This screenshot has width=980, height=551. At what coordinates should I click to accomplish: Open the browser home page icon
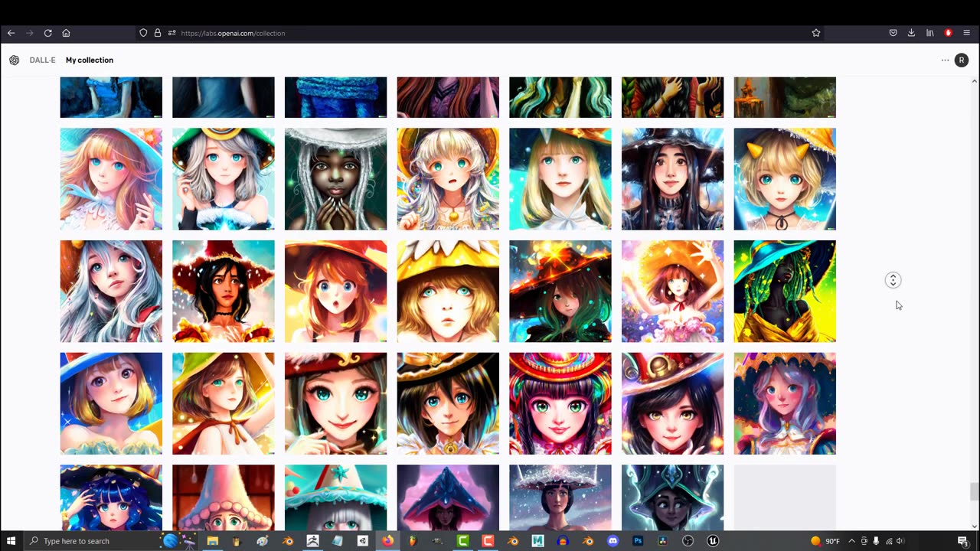(x=66, y=33)
